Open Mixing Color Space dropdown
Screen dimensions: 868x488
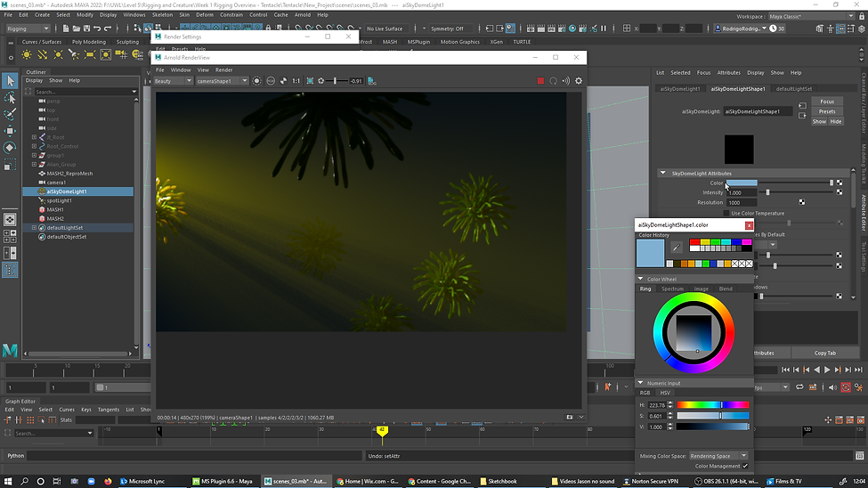(x=718, y=456)
